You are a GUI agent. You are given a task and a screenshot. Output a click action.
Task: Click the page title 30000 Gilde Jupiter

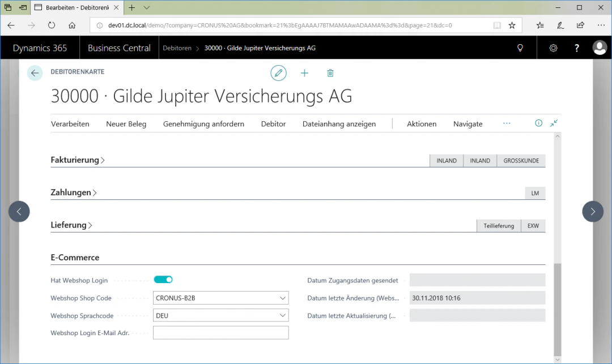pyautogui.click(x=201, y=96)
